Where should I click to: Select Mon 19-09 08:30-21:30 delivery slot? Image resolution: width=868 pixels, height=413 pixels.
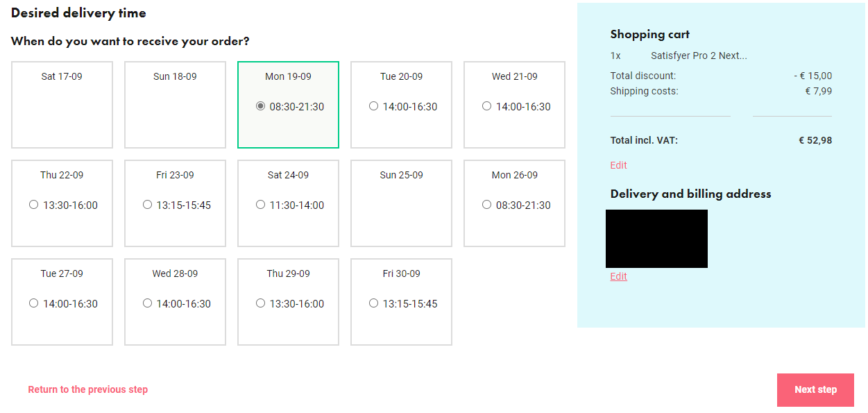click(261, 106)
